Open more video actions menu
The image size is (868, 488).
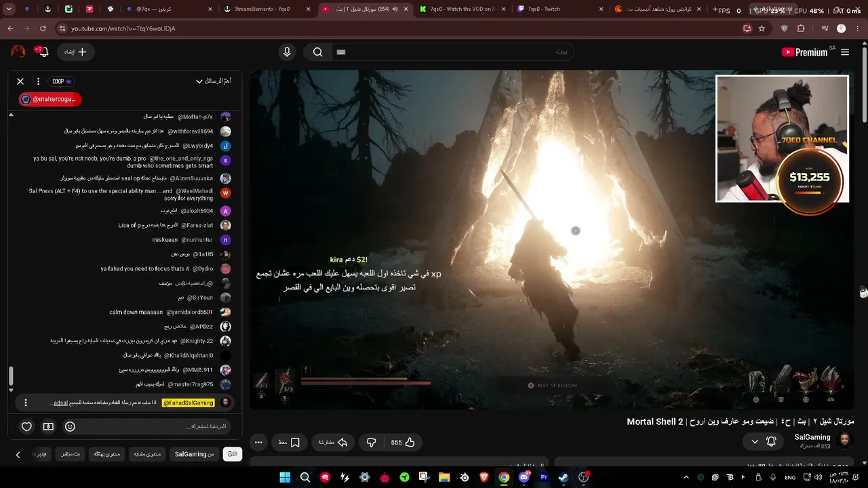click(x=258, y=443)
